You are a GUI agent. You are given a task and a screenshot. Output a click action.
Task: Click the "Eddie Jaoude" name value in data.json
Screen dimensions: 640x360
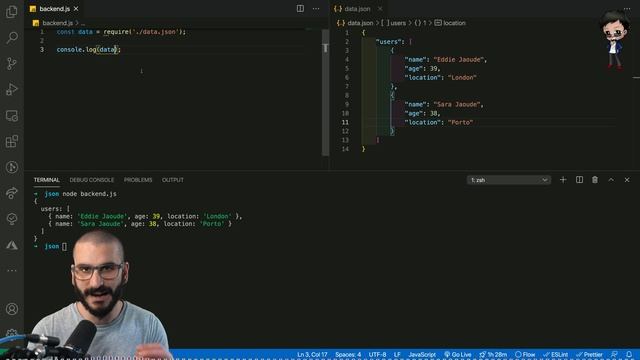coord(459,60)
